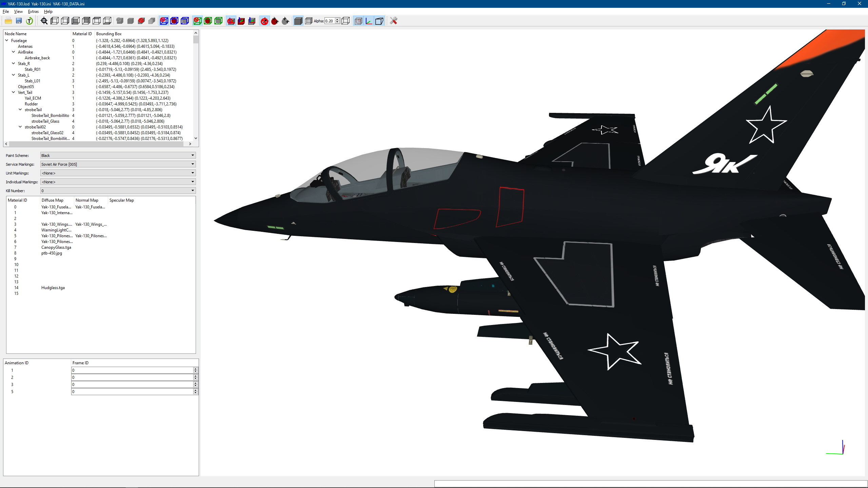Open the Extras menu
Image resolution: width=868 pixels, height=488 pixels.
pos(33,12)
